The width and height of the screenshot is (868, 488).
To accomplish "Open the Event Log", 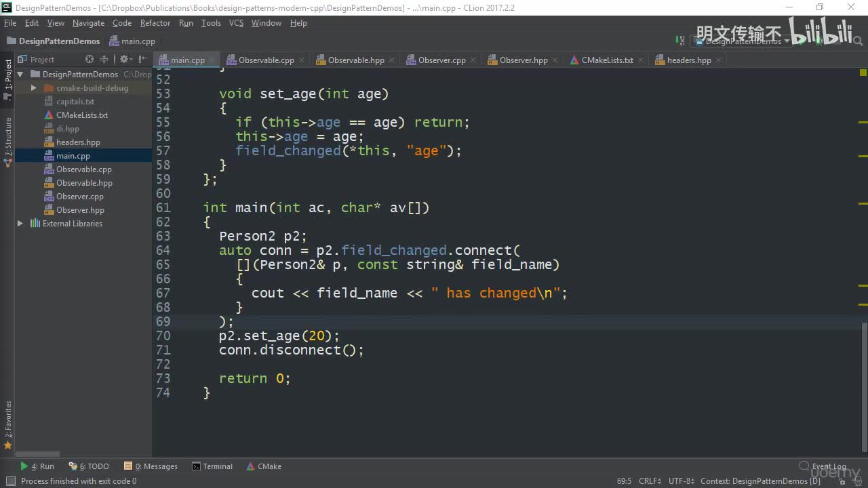I will point(823,466).
